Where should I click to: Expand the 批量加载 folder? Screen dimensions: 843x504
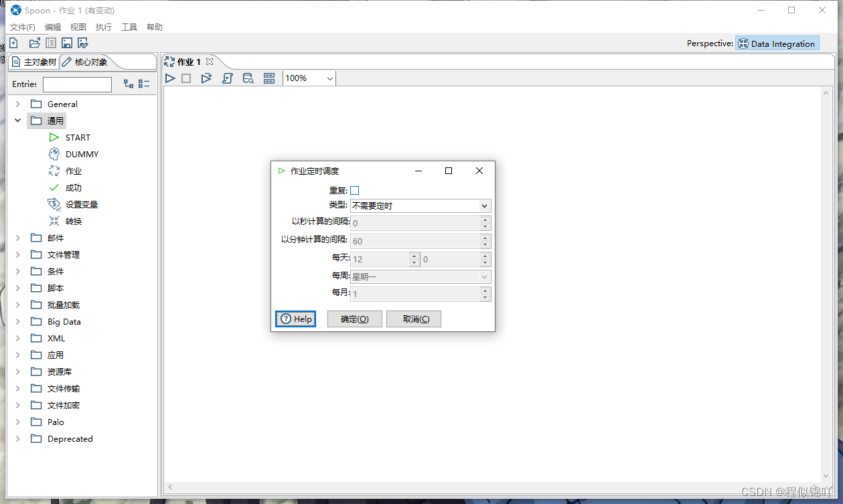click(x=18, y=305)
